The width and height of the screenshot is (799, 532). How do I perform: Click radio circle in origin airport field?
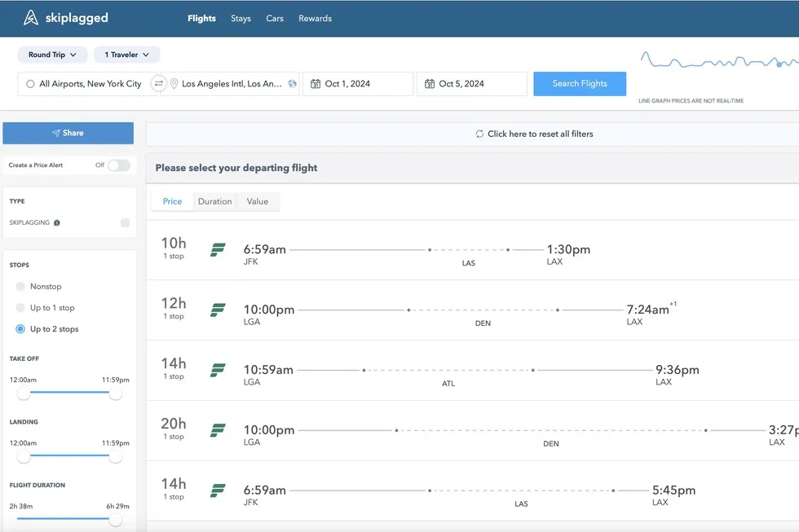31,83
